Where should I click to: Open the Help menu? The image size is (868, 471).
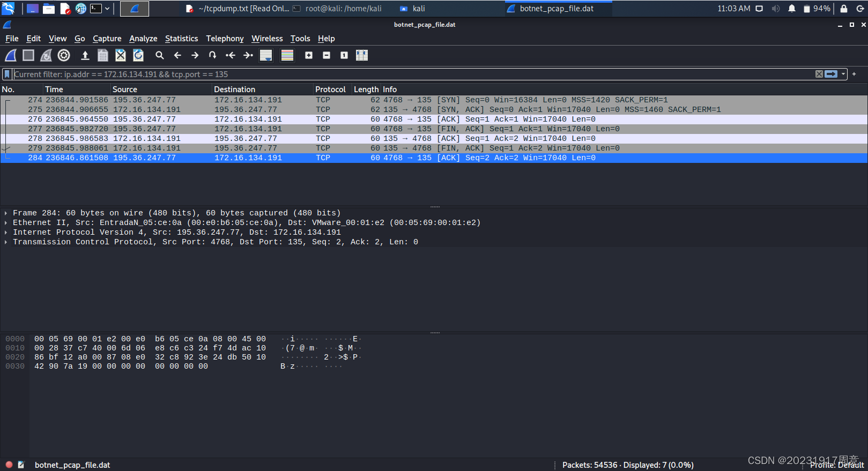tap(326, 39)
